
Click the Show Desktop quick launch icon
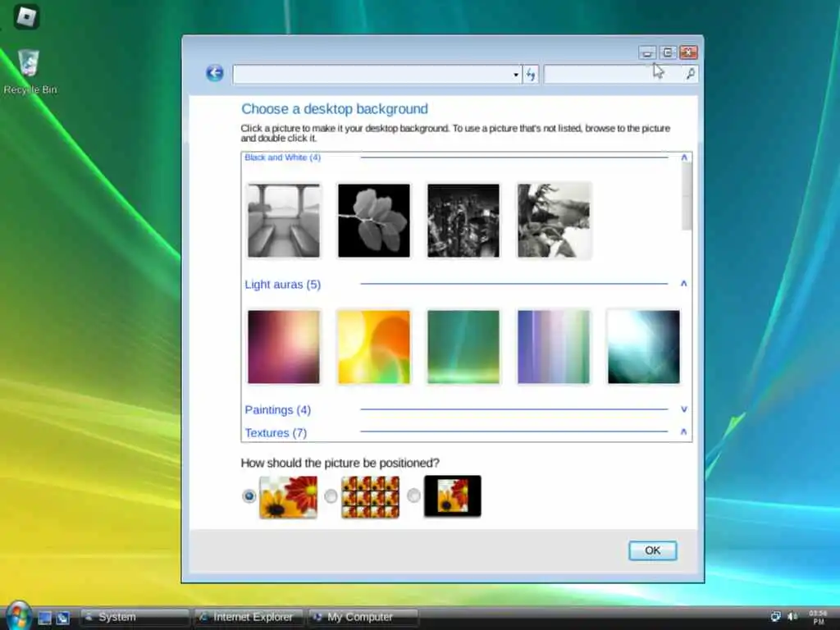point(45,618)
